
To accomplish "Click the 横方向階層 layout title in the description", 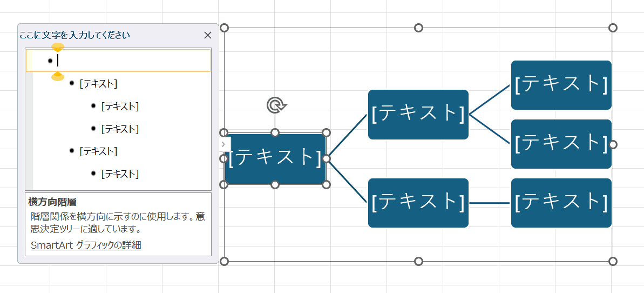I will coord(52,202).
